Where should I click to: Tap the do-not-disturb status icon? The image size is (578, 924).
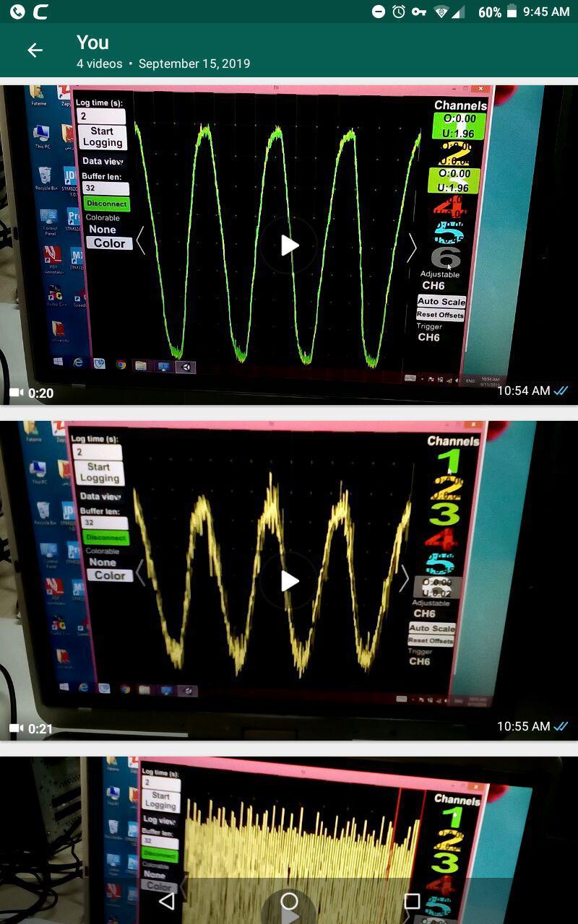point(379,12)
